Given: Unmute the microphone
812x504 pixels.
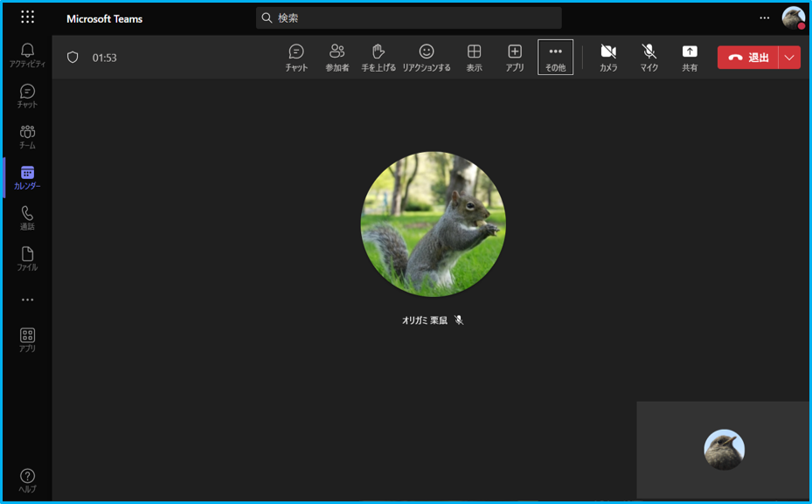Looking at the screenshot, I should (x=649, y=57).
